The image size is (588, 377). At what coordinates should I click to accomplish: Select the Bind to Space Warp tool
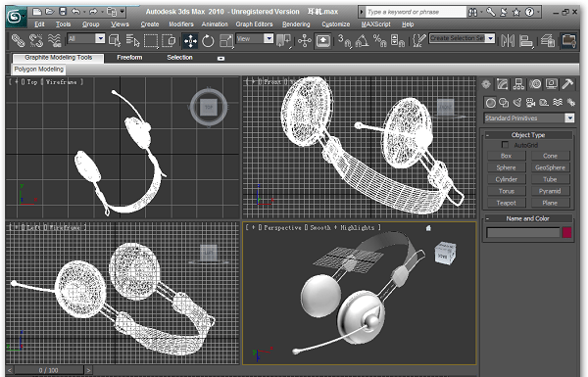(55, 40)
